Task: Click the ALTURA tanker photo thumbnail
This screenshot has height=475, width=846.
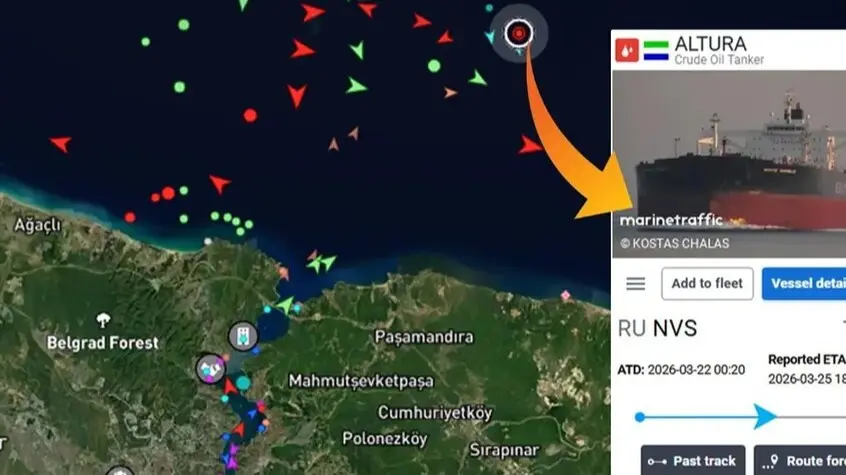Action: (x=729, y=164)
